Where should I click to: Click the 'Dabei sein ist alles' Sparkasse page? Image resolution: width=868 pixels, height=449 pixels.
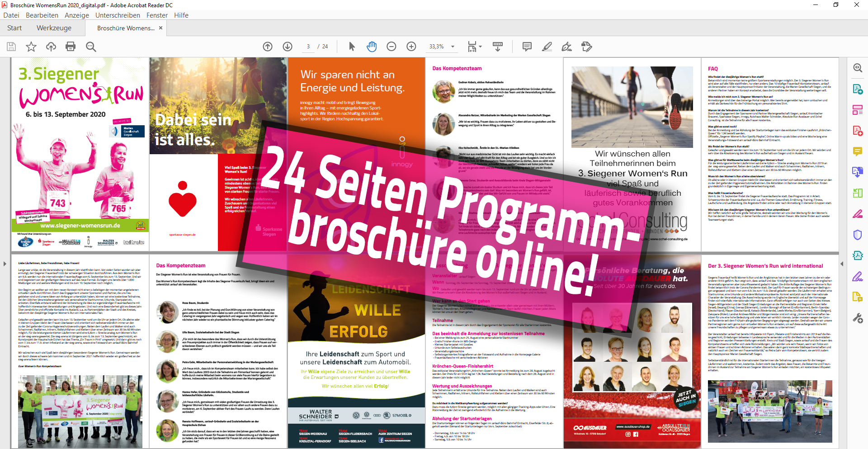(x=218, y=154)
